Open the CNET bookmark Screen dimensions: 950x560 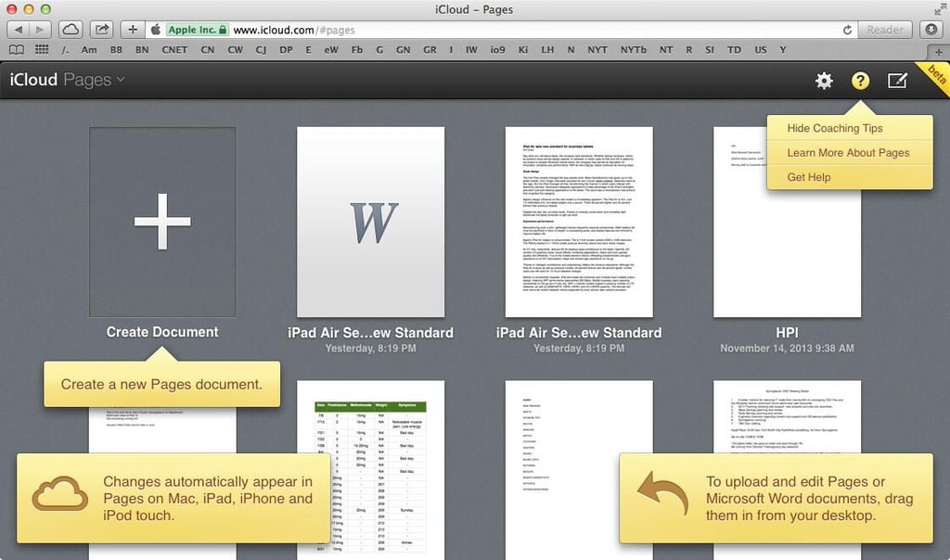[174, 50]
